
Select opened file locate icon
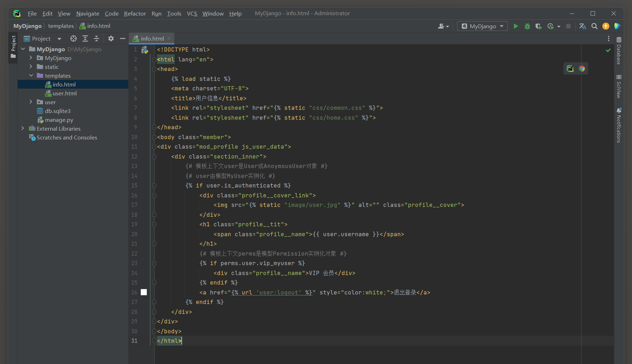tap(74, 38)
